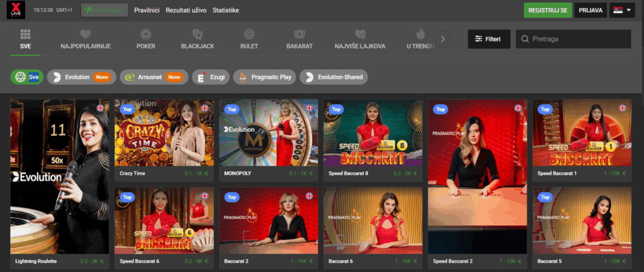Click the Speed Baccarat 8 title text
The image size is (644, 272).
(348, 173)
